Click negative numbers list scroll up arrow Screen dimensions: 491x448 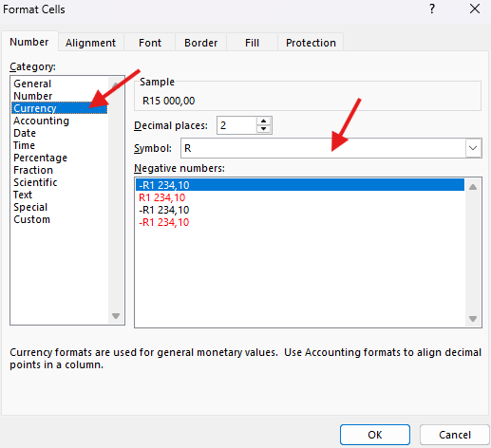473,187
